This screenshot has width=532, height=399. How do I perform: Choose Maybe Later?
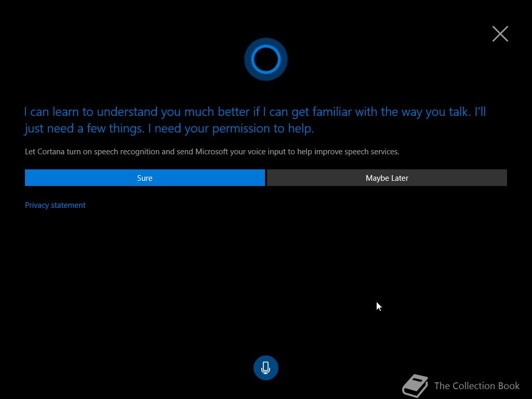tap(387, 178)
